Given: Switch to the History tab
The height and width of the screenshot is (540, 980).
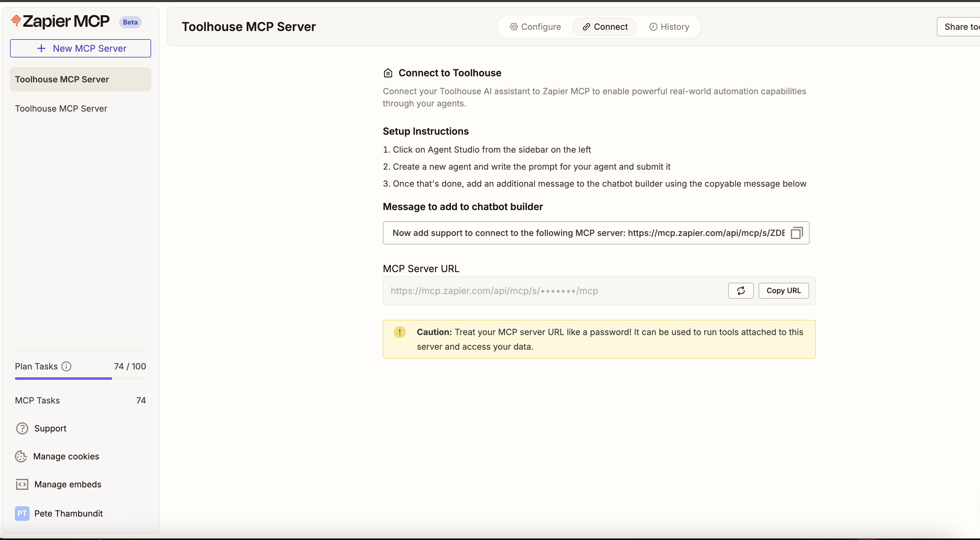Looking at the screenshot, I should click(x=669, y=27).
